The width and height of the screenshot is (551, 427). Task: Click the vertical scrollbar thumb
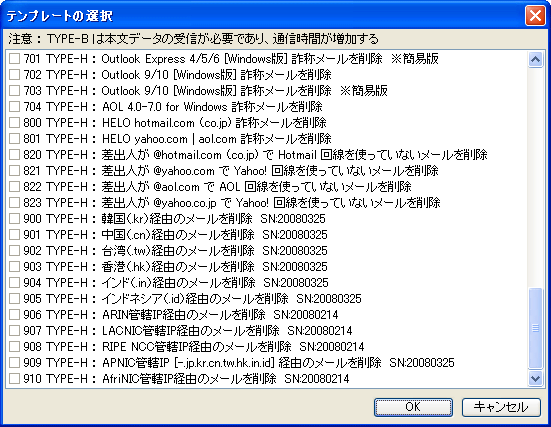536,328
